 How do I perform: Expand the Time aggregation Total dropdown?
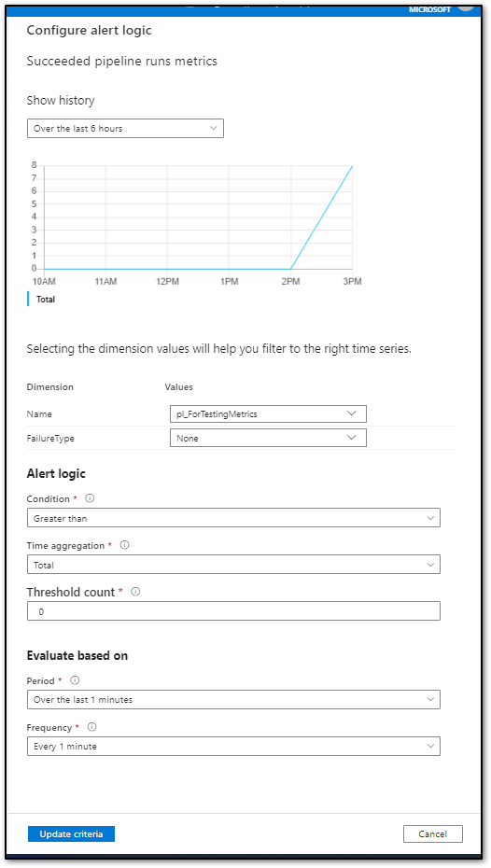233,565
